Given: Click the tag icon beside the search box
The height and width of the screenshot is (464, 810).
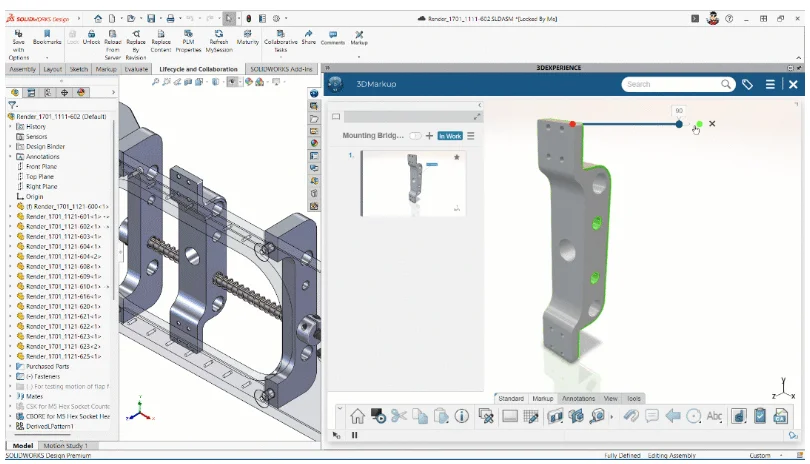Looking at the screenshot, I should tap(747, 85).
